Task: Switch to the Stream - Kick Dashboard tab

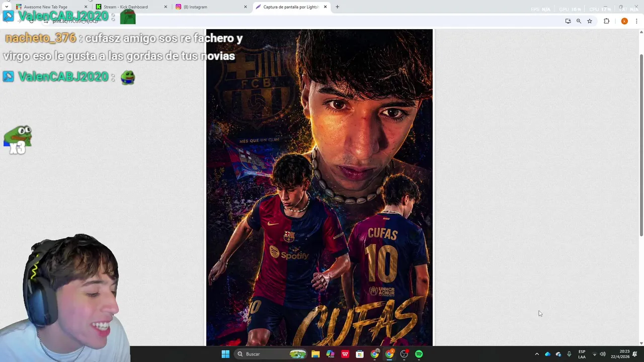Action: pyautogui.click(x=131, y=7)
